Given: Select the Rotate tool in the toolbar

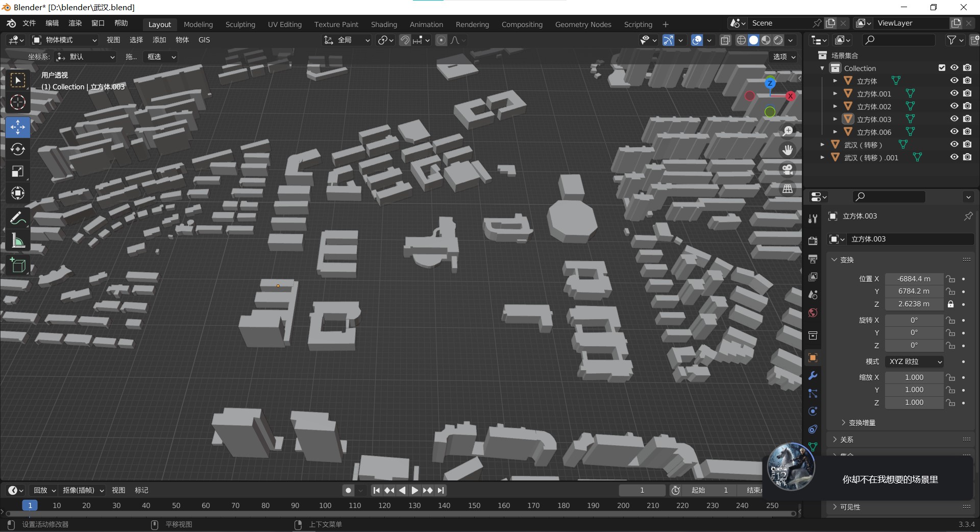Looking at the screenshot, I should click(17, 149).
